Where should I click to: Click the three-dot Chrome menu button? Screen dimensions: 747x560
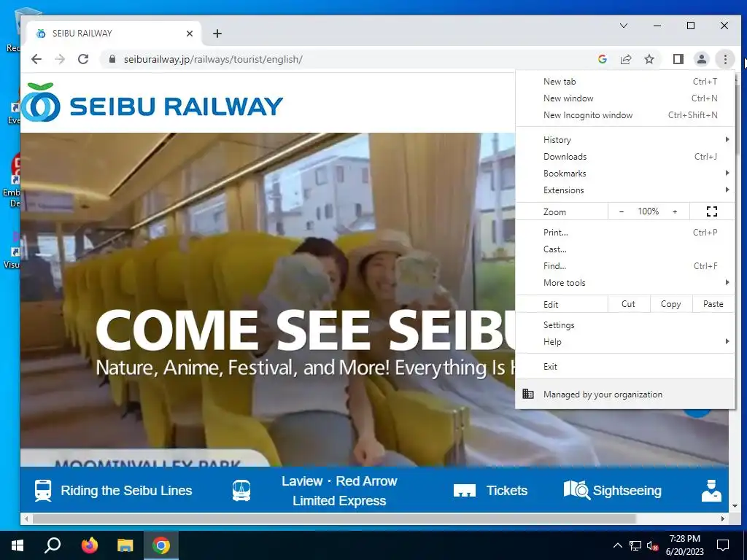point(725,59)
